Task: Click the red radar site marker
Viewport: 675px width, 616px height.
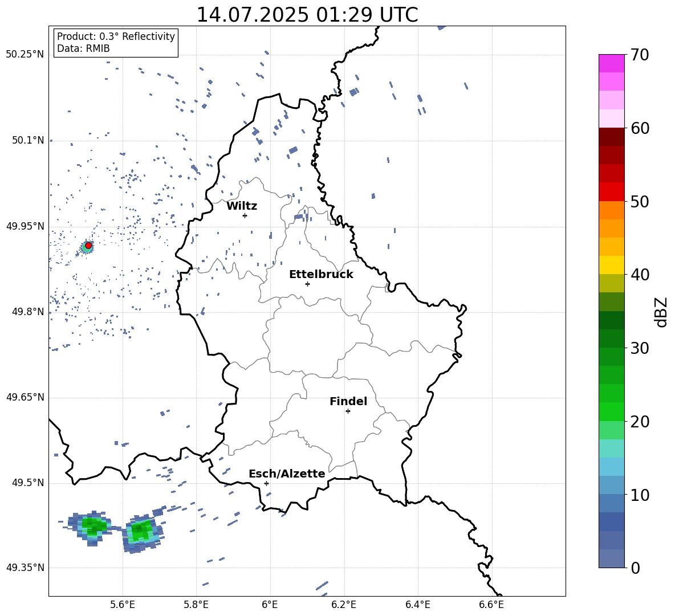Action: pos(88,246)
